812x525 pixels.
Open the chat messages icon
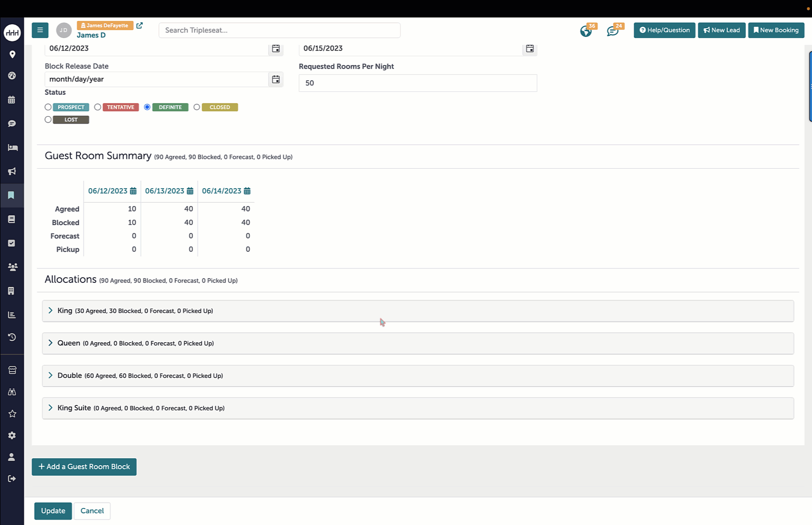612,31
